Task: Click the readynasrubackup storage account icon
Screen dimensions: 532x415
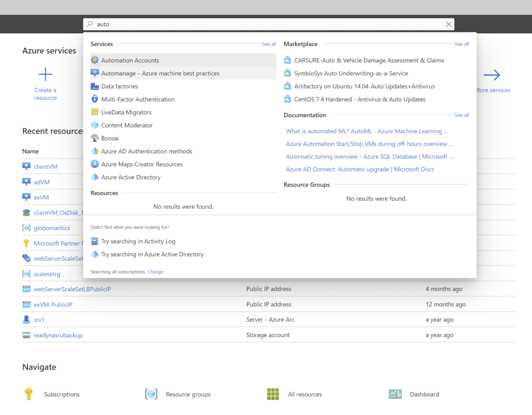Action: pyautogui.click(x=27, y=335)
